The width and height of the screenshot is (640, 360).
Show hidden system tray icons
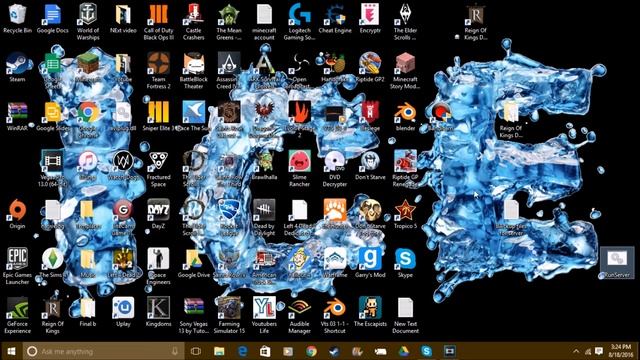[x=576, y=351]
